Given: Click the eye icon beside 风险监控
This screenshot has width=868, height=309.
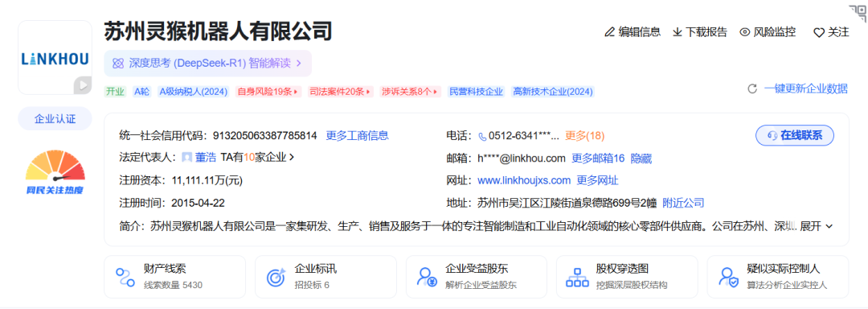Looking at the screenshot, I should pyautogui.click(x=744, y=32).
